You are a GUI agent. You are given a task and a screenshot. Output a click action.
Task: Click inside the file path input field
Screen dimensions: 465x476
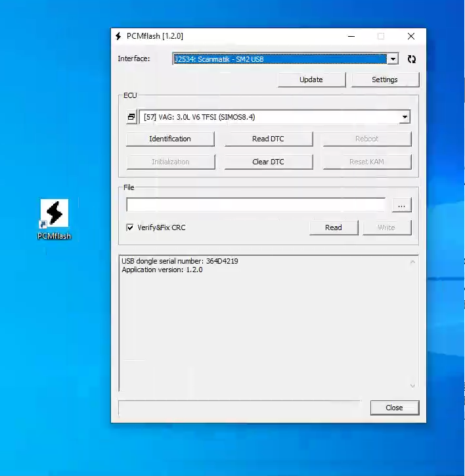click(256, 205)
